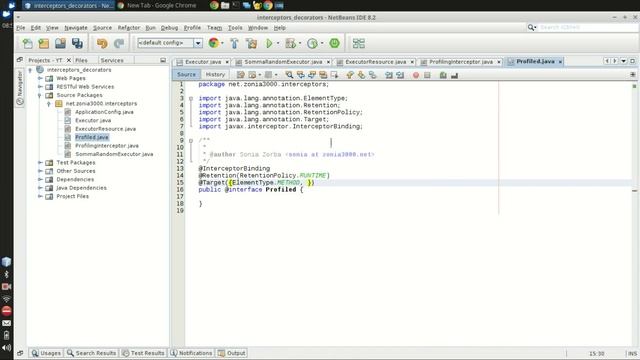
Task: Click the Shift Line Right icon
Action: tap(400, 75)
